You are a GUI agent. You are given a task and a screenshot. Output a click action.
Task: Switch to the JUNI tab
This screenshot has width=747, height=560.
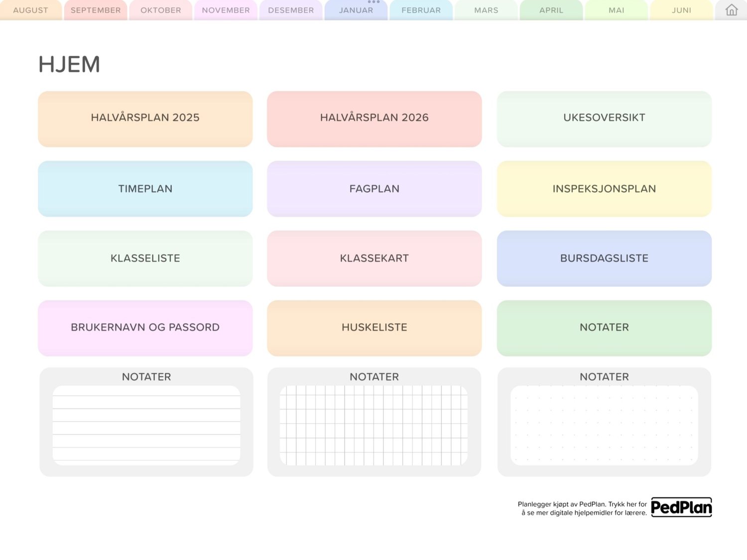coord(682,10)
